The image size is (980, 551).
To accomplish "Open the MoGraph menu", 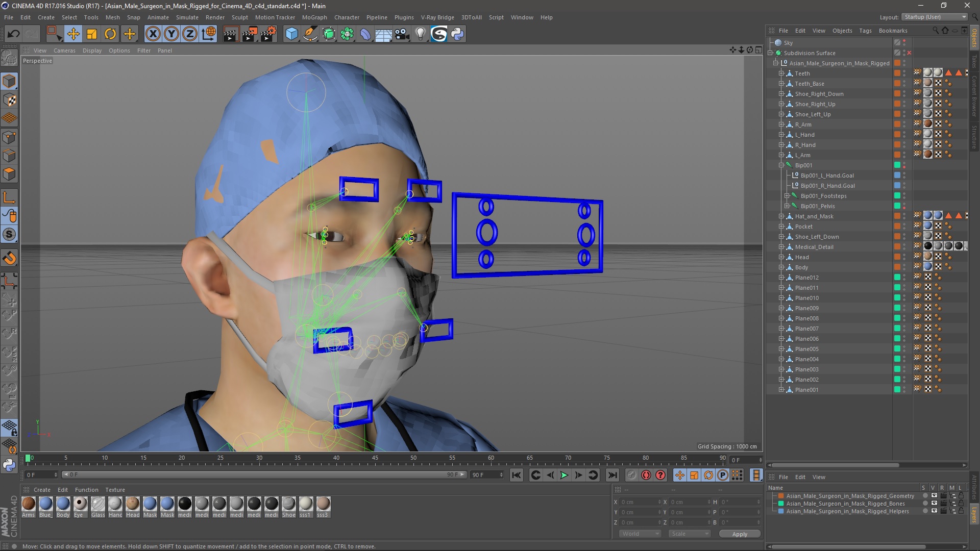I will pyautogui.click(x=314, y=17).
